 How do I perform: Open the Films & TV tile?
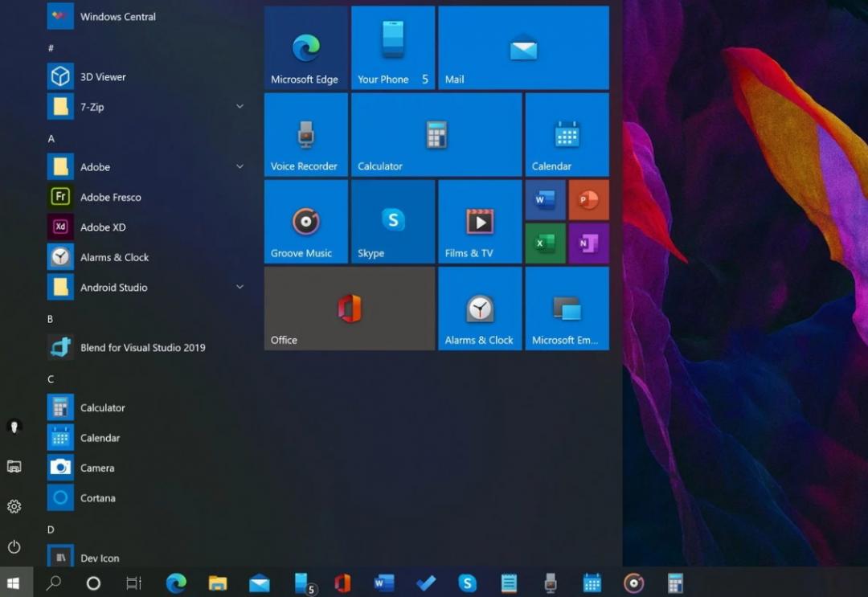tap(480, 222)
